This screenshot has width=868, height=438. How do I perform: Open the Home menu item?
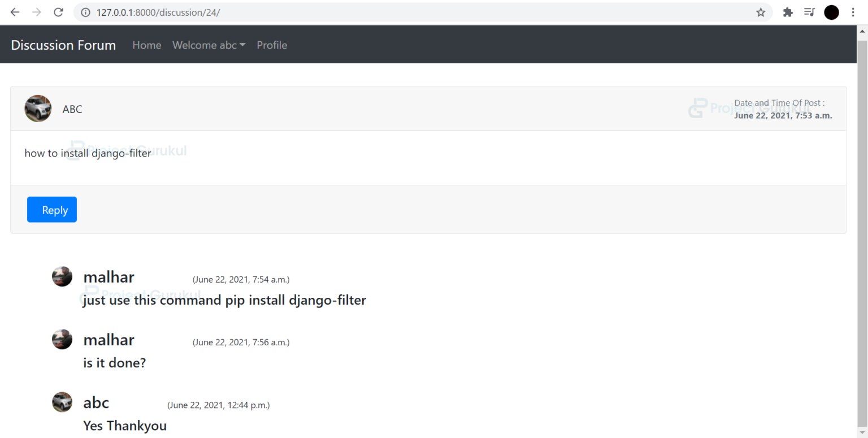point(146,45)
